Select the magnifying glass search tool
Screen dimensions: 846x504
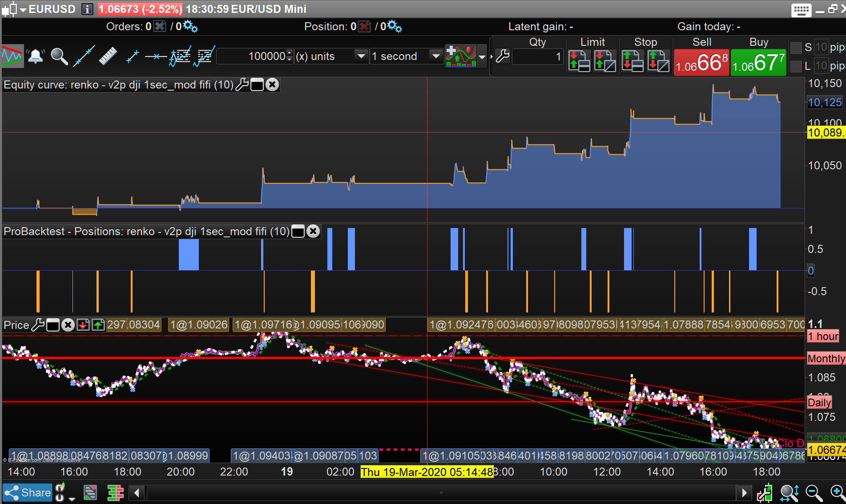click(59, 56)
